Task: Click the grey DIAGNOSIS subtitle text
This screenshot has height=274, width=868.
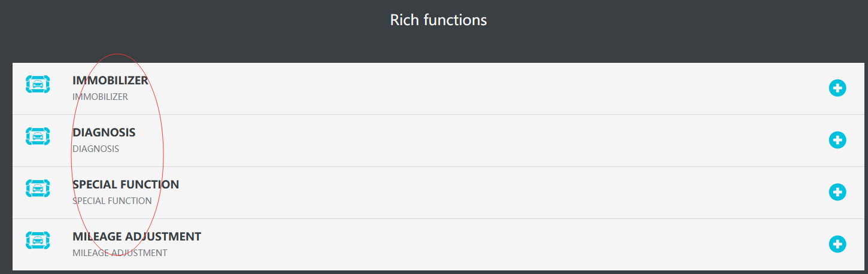Action: coord(96,148)
